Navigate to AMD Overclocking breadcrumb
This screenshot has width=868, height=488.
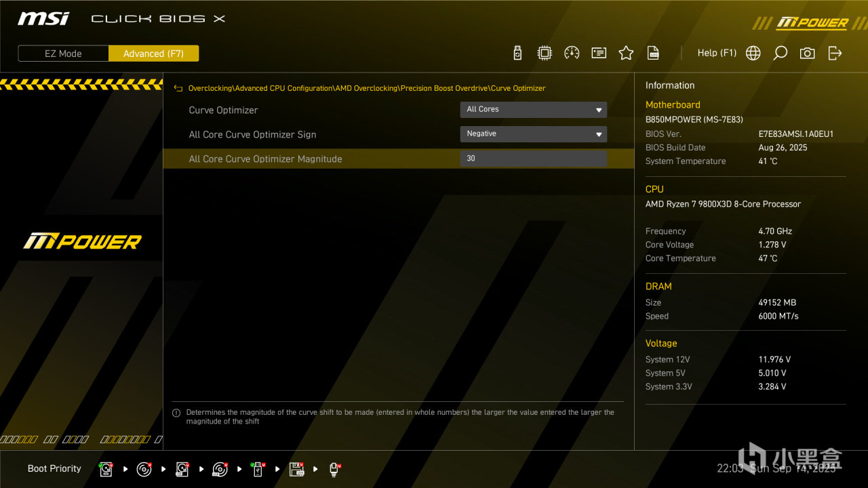click(366, 88)
